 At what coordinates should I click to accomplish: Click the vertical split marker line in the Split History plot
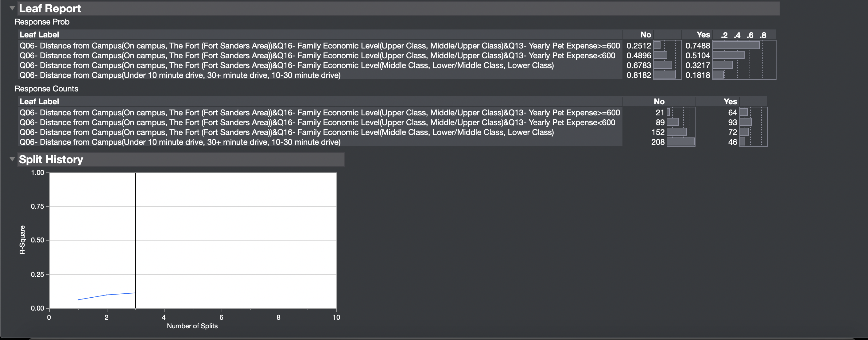135,236
